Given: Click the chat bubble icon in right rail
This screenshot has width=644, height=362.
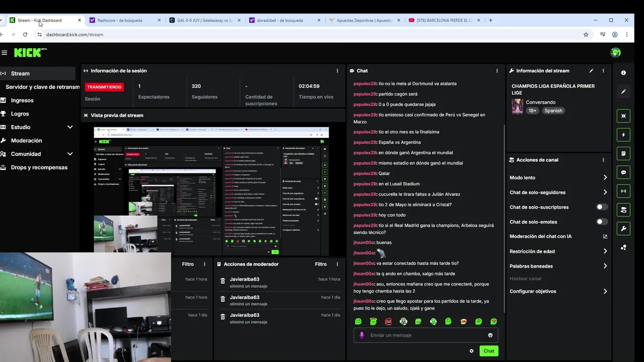Looking at the screenshot, I should click(x=623, y=172).
